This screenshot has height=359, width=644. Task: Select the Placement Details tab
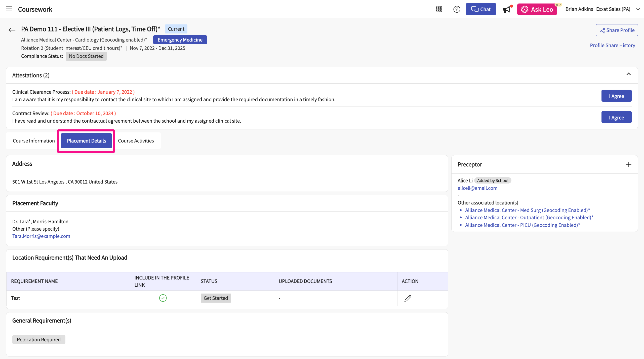86,141
